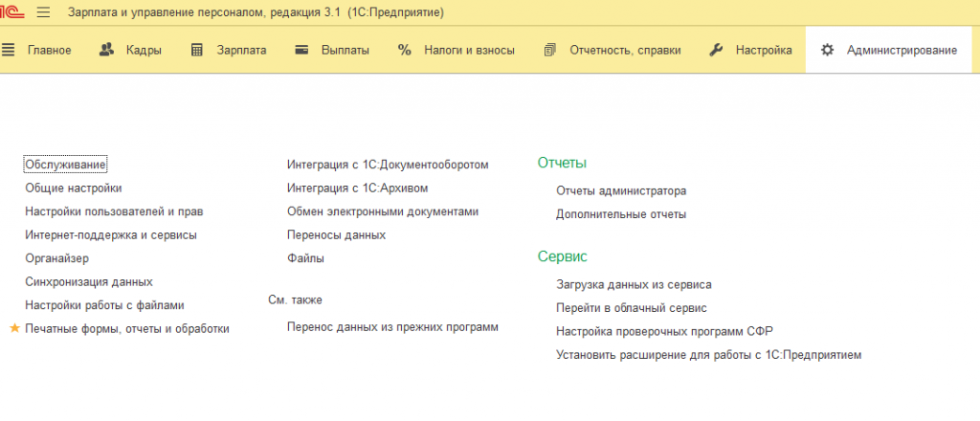The image size is (980, 421).
Task: Open Общие настройки
Action: point(74,188)
